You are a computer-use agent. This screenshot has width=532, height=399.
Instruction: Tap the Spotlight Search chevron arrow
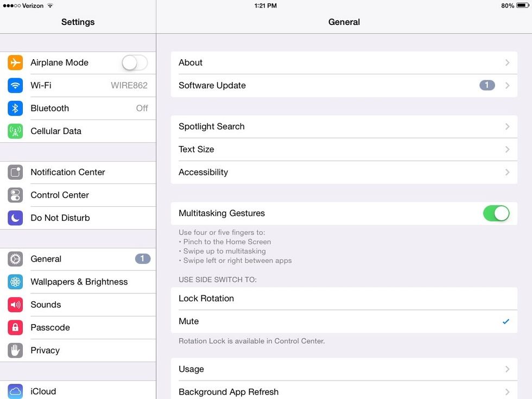(x=507, y=126)
